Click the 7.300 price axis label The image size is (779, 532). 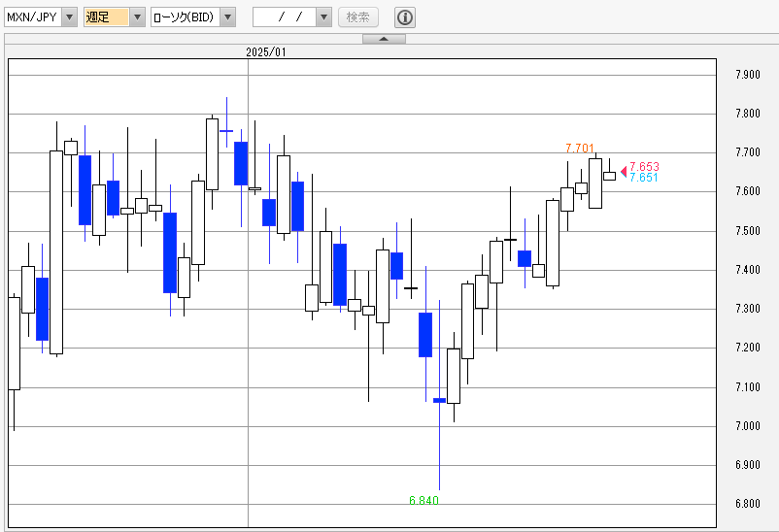748,309
